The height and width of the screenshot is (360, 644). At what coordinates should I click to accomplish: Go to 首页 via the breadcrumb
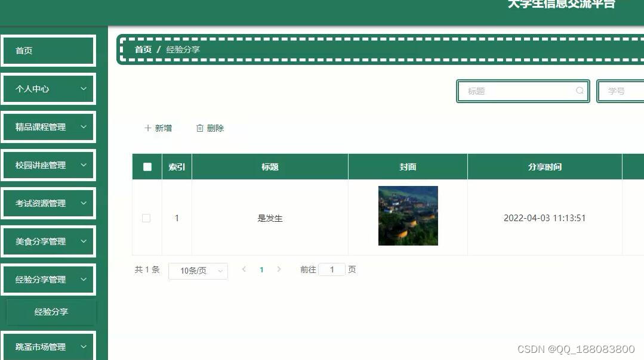[x=143, y=49]
